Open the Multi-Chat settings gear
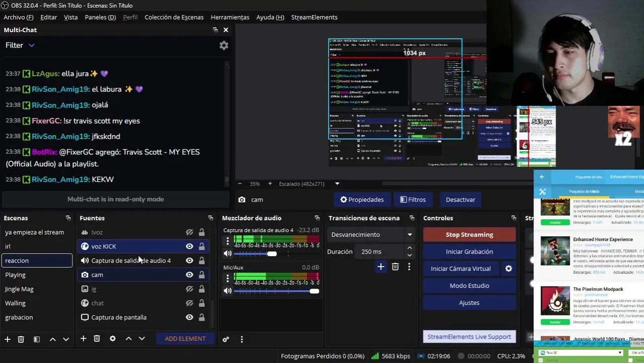Viewport: 644px width, 363px height. click(x=224, y=45)
